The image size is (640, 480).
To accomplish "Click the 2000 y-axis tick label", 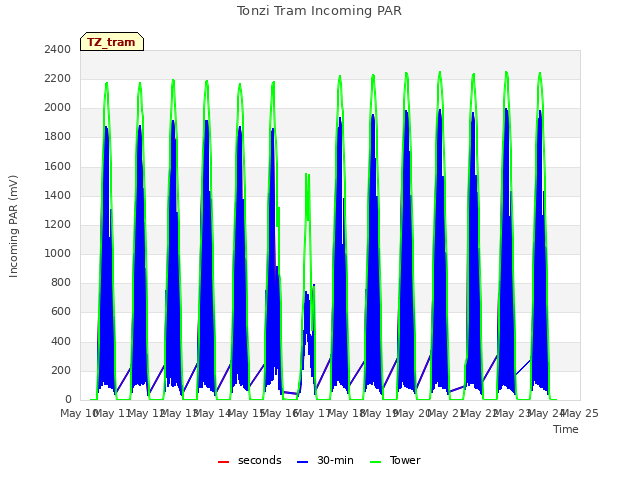I will click(58, 108).
